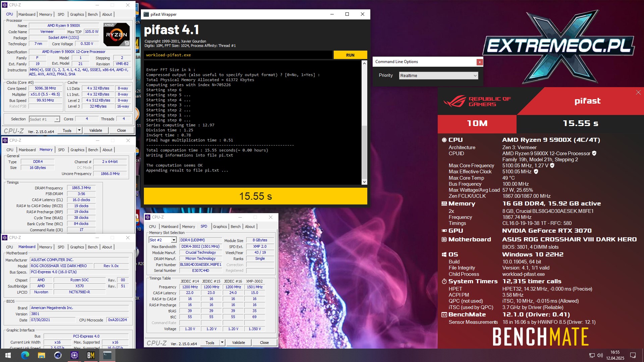Click the NVIDIA GeForce RTX 3070 text

coord(547,231)
